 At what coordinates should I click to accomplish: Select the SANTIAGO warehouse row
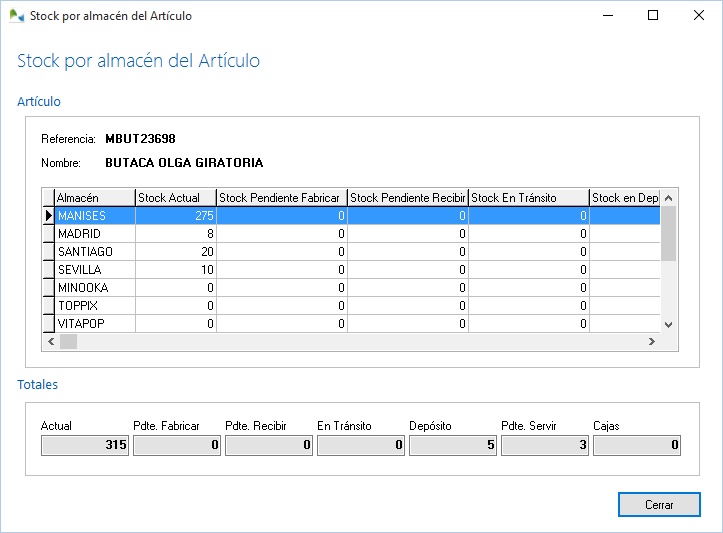[x=94, y=252]
